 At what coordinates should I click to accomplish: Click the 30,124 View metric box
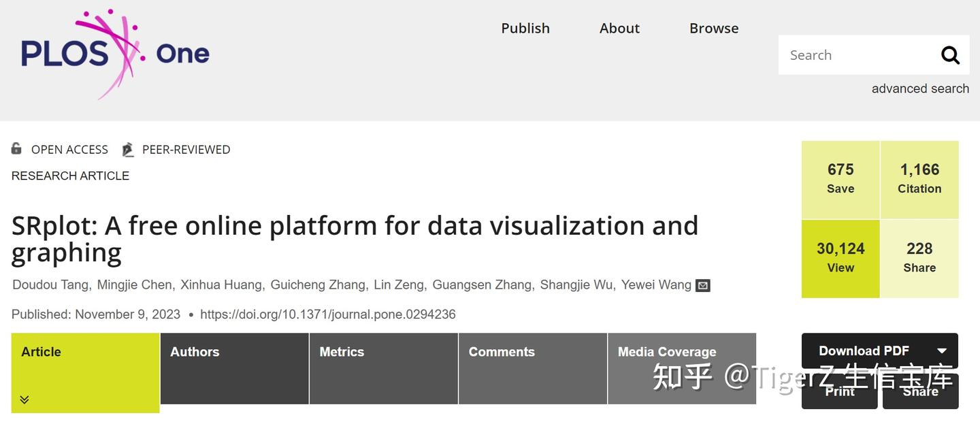tap(840, 258)
